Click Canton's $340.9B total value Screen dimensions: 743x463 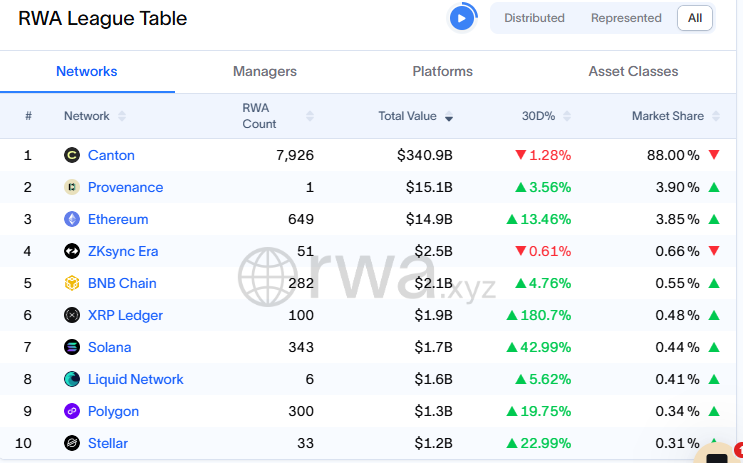click(425, 155)
